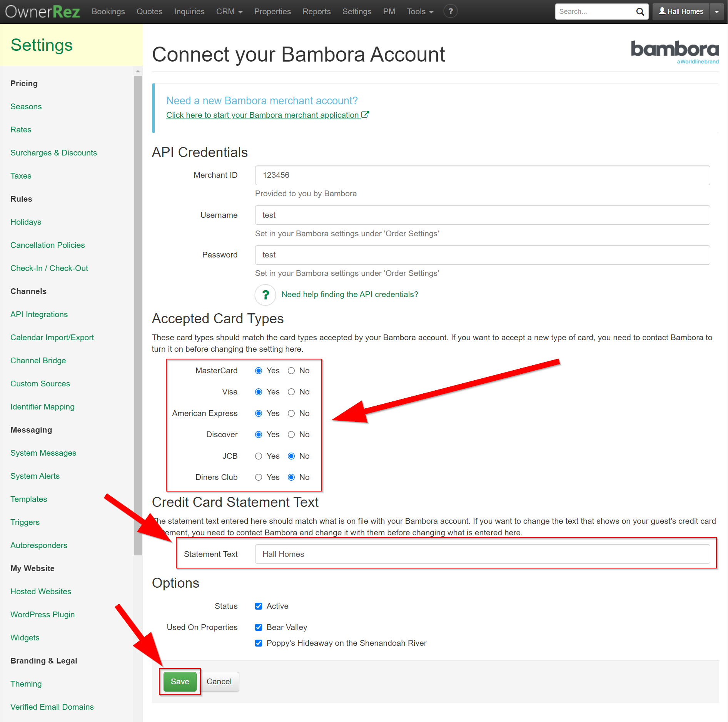Open Inquiries in the top navigation

189,12
